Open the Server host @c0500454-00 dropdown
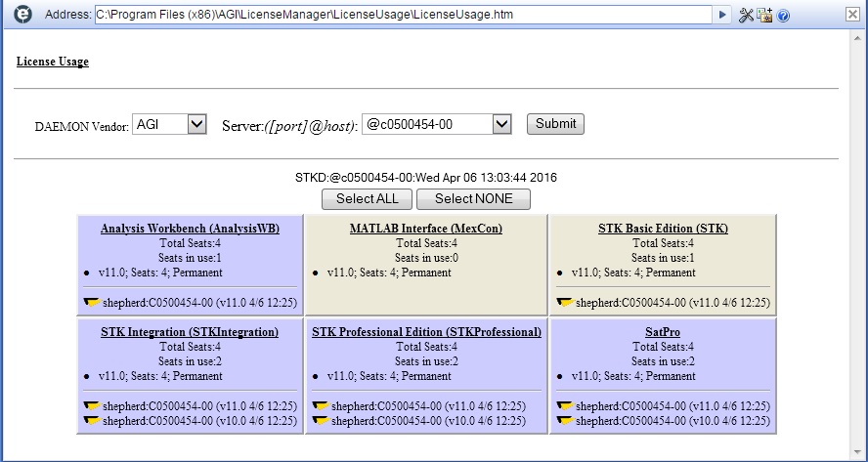 (x=437, y=124)
